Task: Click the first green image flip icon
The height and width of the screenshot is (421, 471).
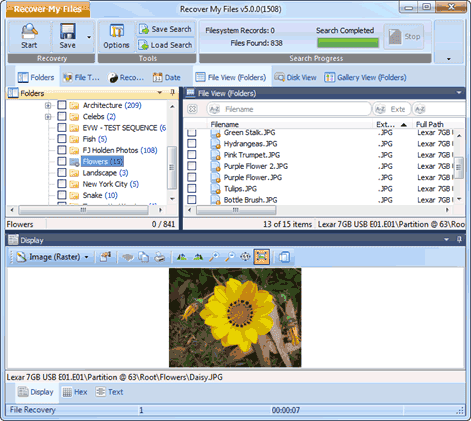Action: (x=182, y=257)
